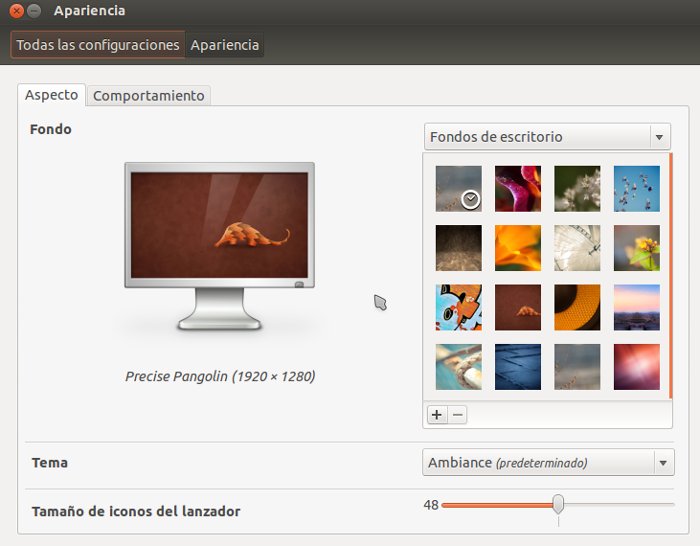Open the Fondos de escritorio dropdown

pyautogui.click(x=547, y=137)
